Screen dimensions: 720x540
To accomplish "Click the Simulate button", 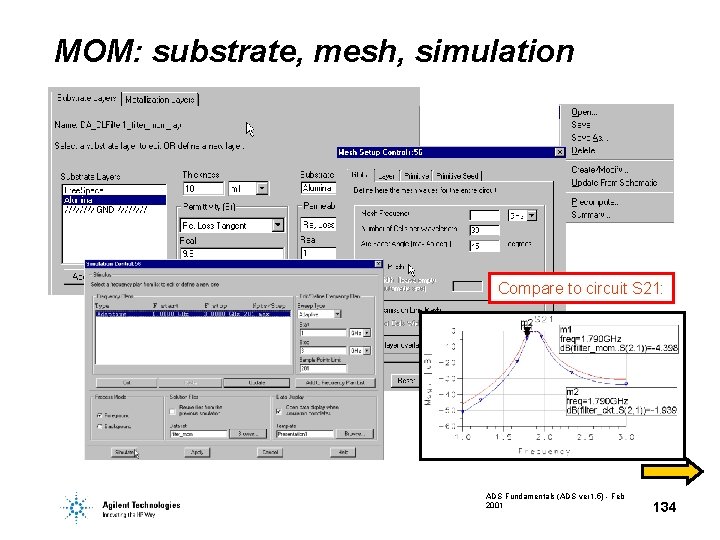I will pyautogui.click(x=124, y=452).
